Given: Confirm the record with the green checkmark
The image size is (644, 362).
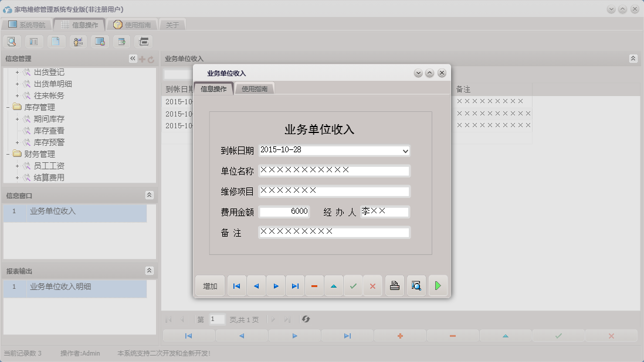Looking at the screenshot, I should [x=353, y=285].
